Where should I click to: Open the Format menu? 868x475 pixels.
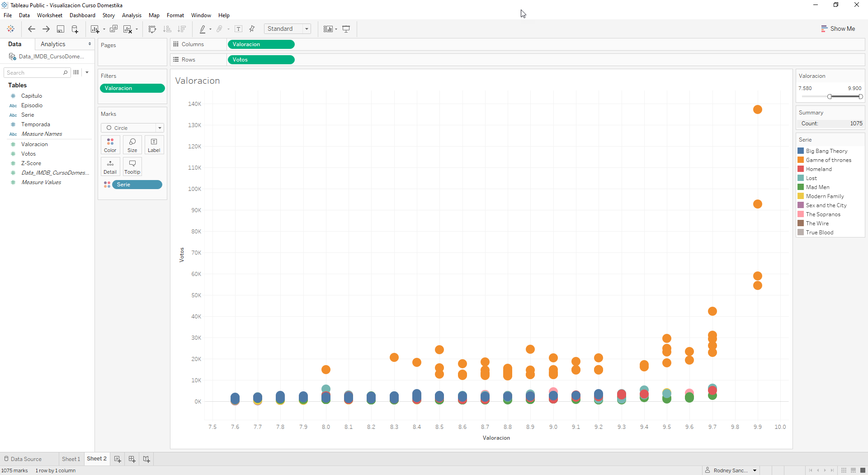[x=175, y=15]
